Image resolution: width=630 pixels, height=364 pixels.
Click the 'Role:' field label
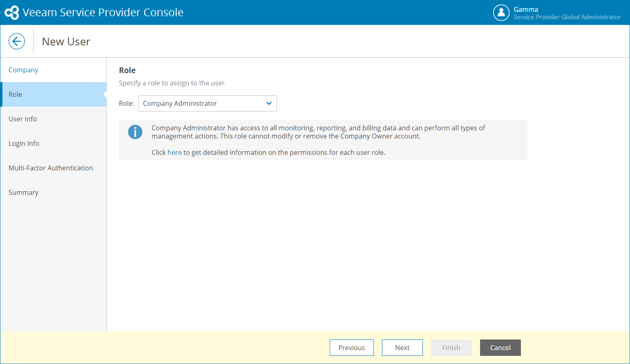click(x=126, y=103)
